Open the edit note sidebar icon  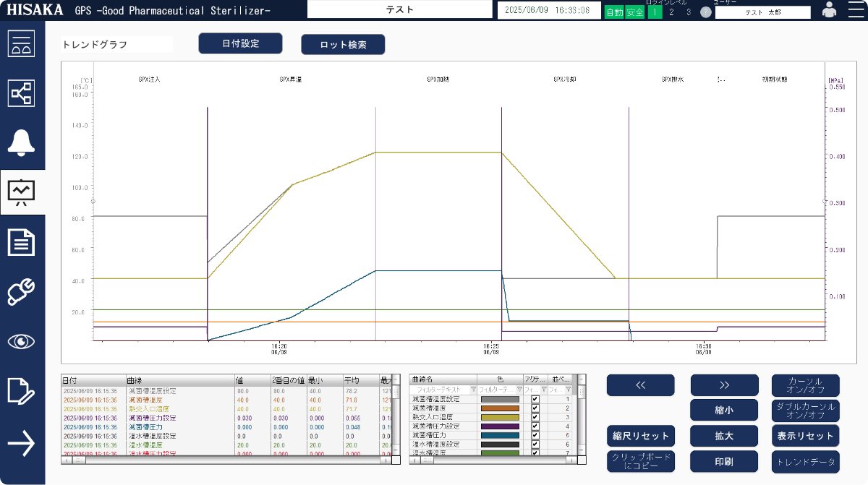(22, 391)
